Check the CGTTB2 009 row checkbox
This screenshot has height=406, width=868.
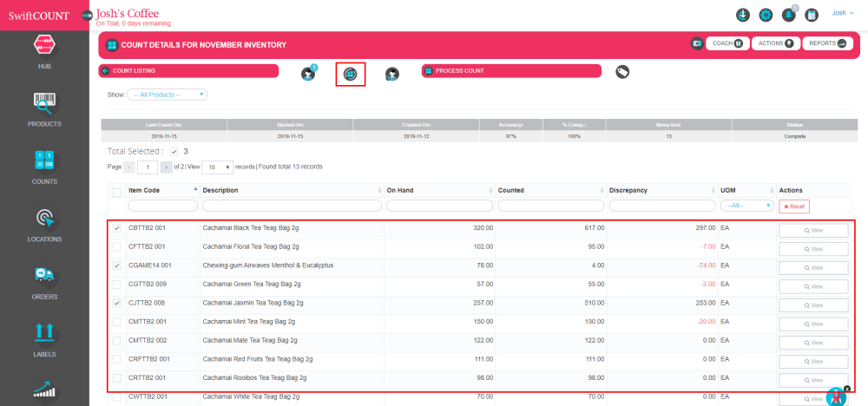117,285
